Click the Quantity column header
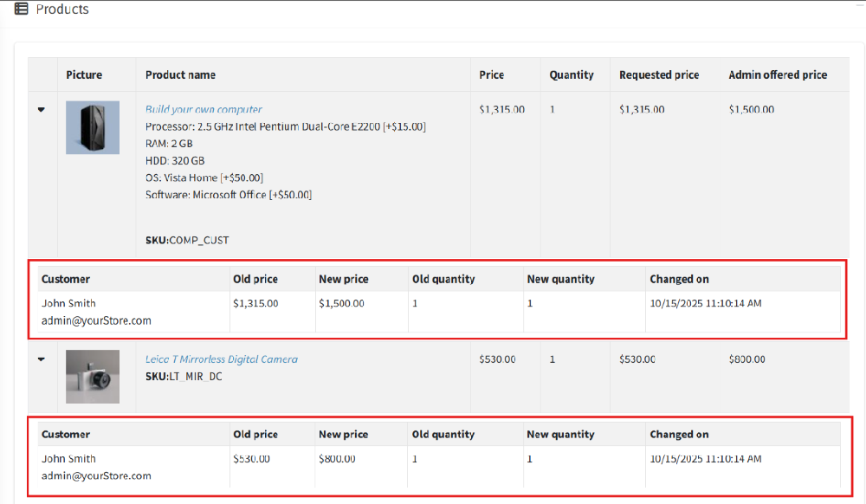This screenshot has width=866, height=504. point(572,75)
